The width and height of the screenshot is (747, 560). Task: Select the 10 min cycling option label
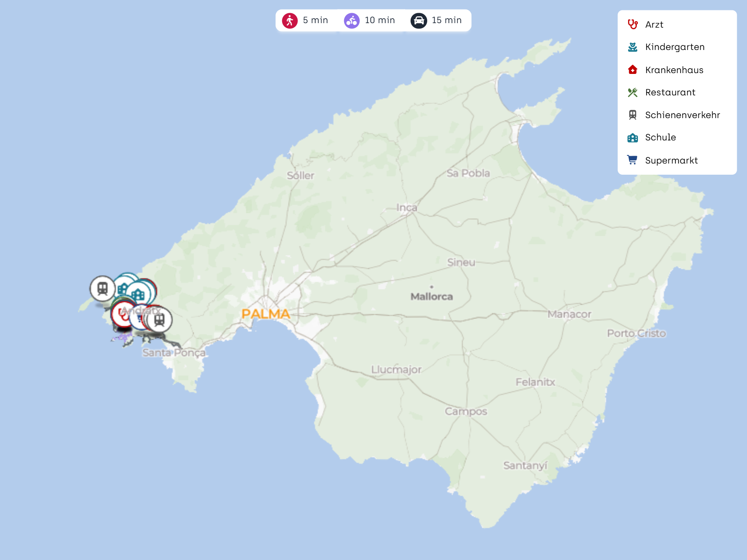coord(380,20)
